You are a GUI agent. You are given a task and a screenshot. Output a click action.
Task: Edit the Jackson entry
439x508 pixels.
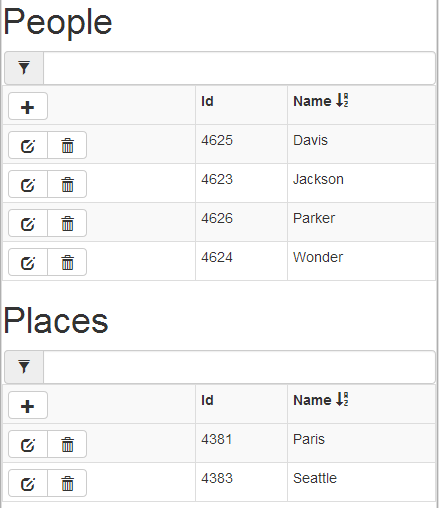[28, 184]
